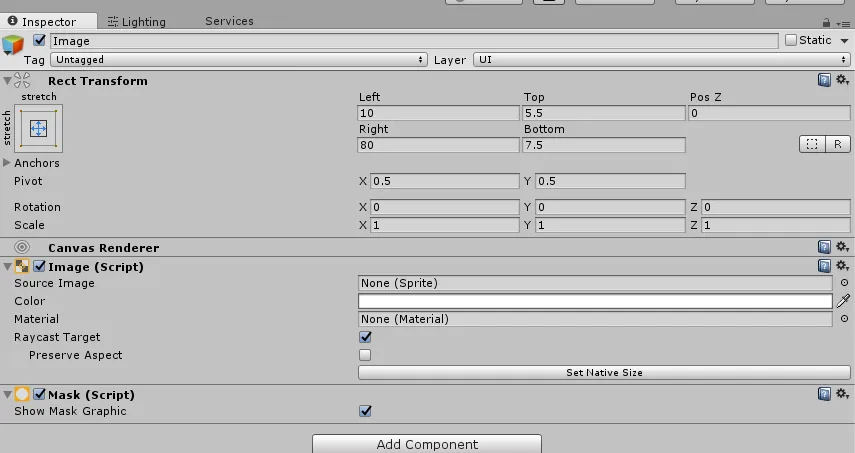Viewport: 855px width, 453px height.
Task: Switch to the Lighting tab
Action: click(136, 22)
